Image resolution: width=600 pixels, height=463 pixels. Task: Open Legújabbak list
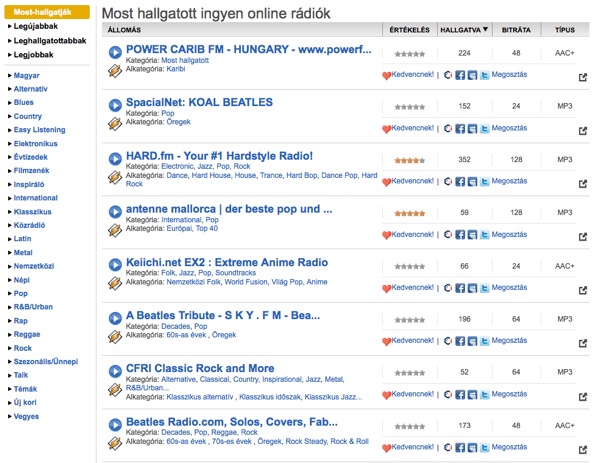click(x=36, y=26)
